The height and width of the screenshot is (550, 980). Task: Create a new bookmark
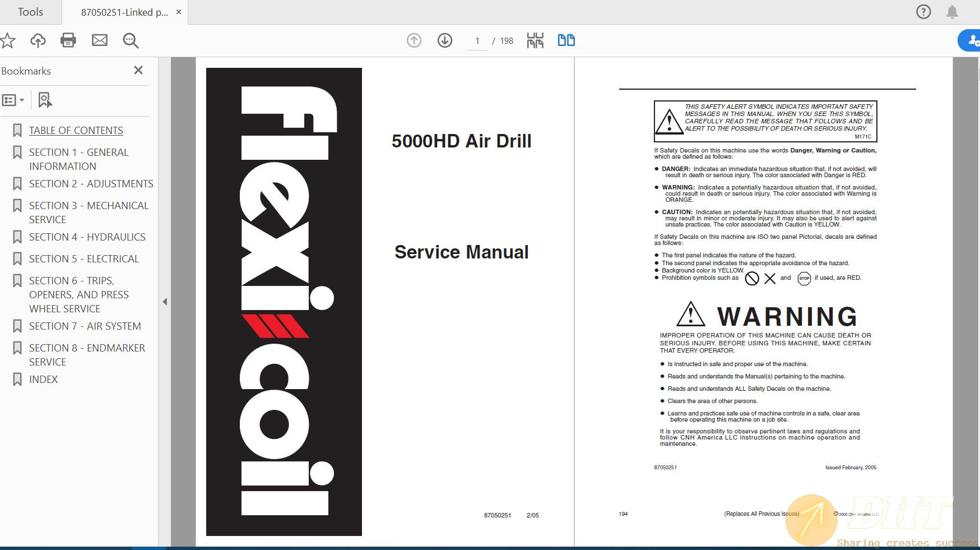[44, 100]
